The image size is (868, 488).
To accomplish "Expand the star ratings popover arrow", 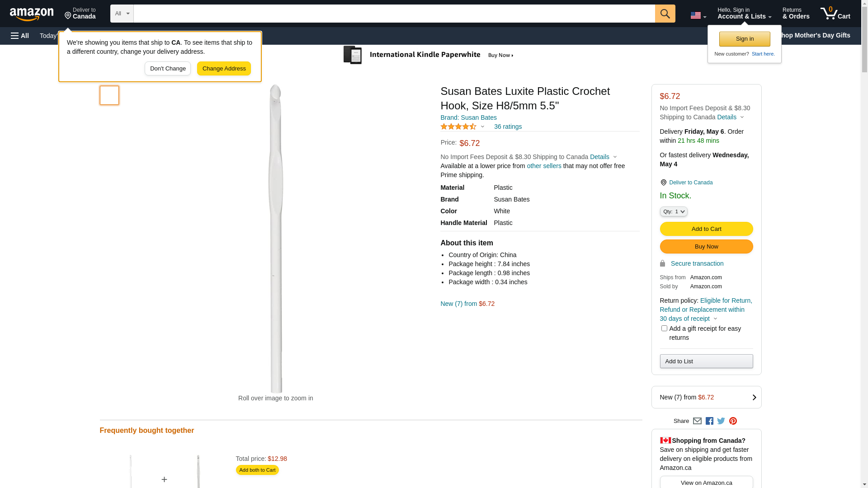I will [x=482, y=127].
